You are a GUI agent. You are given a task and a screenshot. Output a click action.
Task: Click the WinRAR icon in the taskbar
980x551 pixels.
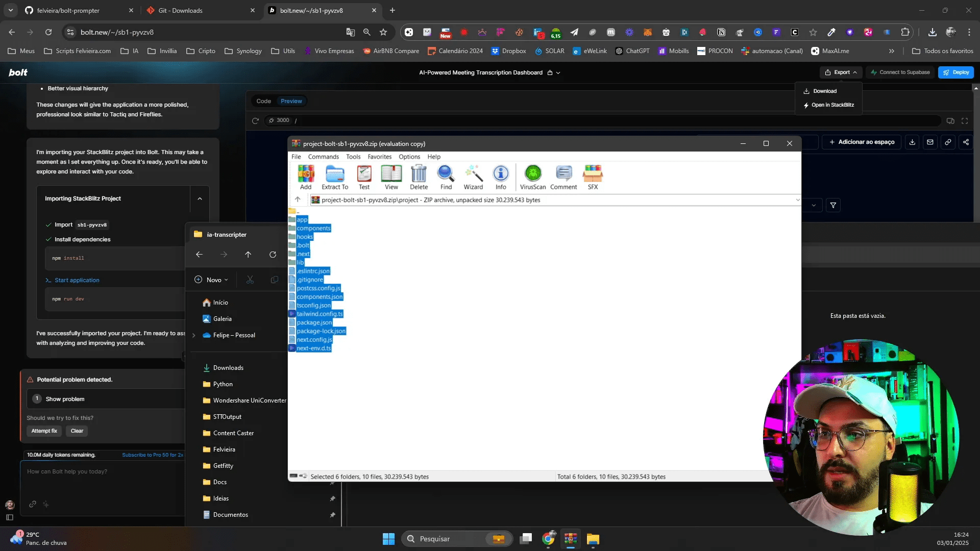tap(571, 539)
